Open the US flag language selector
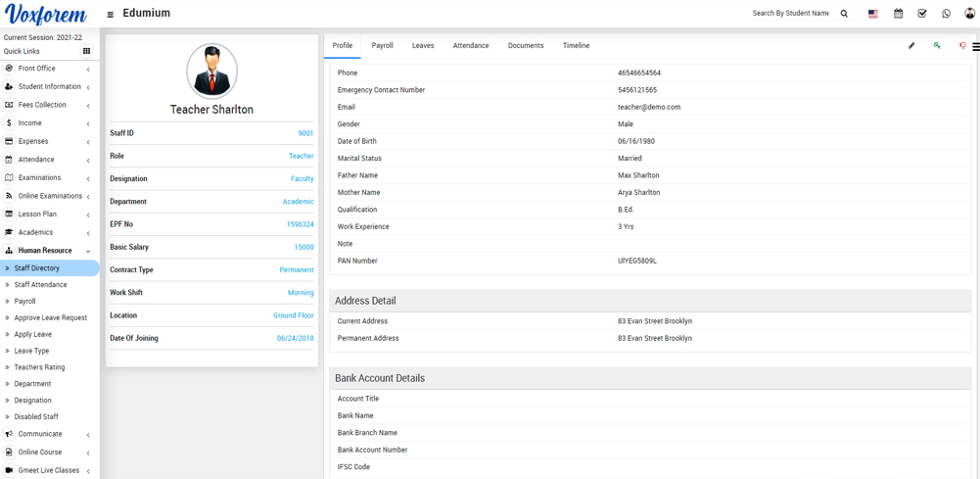Image resolution: width=980 pixels, height=479 pixels. coord(872,14)
